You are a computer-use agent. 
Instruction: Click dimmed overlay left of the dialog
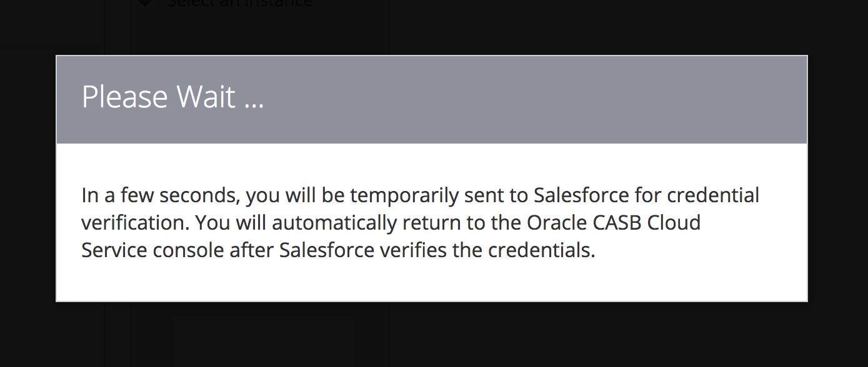pyautogui.click(x=27, y=181)
